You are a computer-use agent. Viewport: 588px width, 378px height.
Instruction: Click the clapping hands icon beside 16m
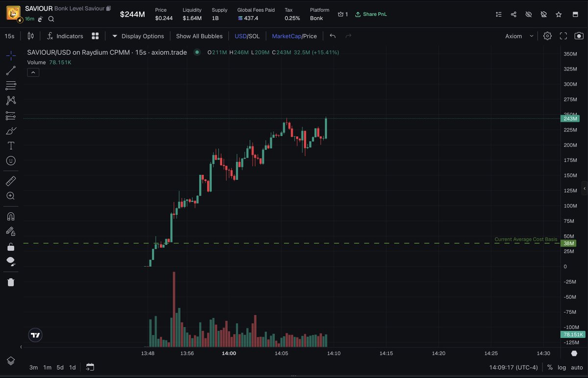point(41,19)
